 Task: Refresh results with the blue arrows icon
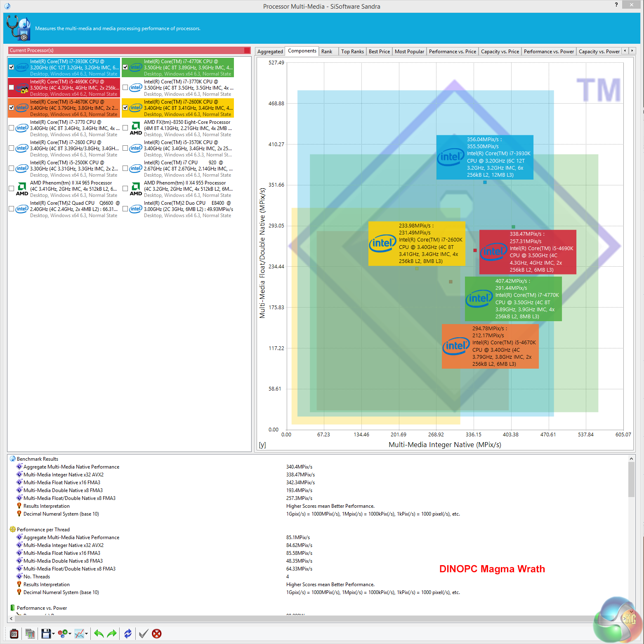(x=128, y=634)
